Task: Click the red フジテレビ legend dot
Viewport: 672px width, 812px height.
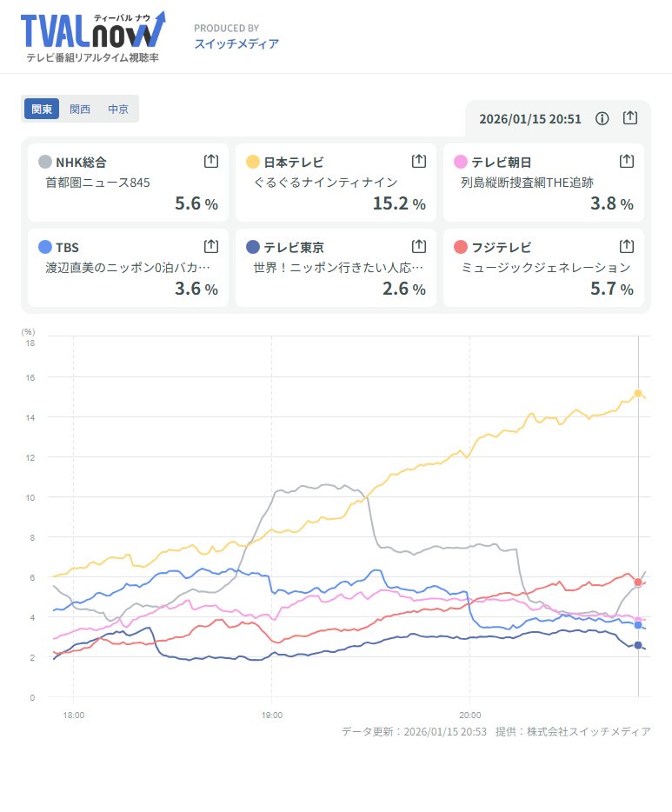Action: pos(461,247)
